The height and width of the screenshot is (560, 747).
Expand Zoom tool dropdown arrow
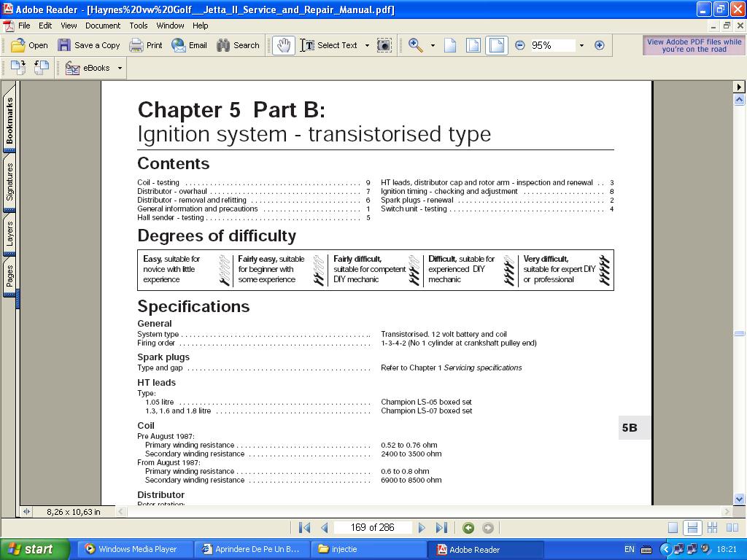[433, 45]
